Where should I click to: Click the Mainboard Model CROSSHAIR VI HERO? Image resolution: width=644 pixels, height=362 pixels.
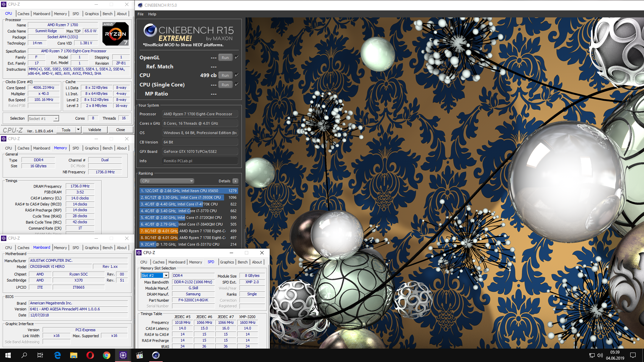60,266
